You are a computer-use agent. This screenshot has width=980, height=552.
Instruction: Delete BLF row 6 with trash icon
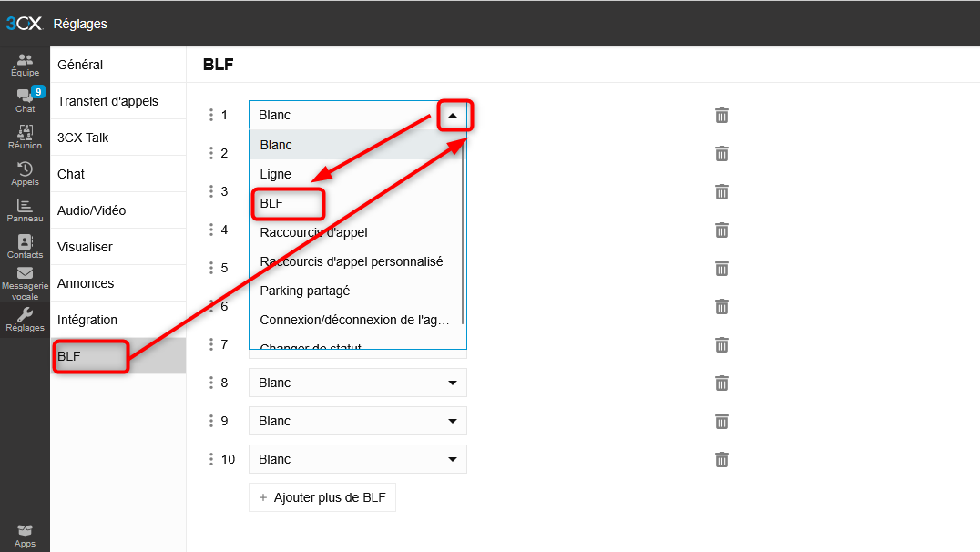(x=721, y=306)
